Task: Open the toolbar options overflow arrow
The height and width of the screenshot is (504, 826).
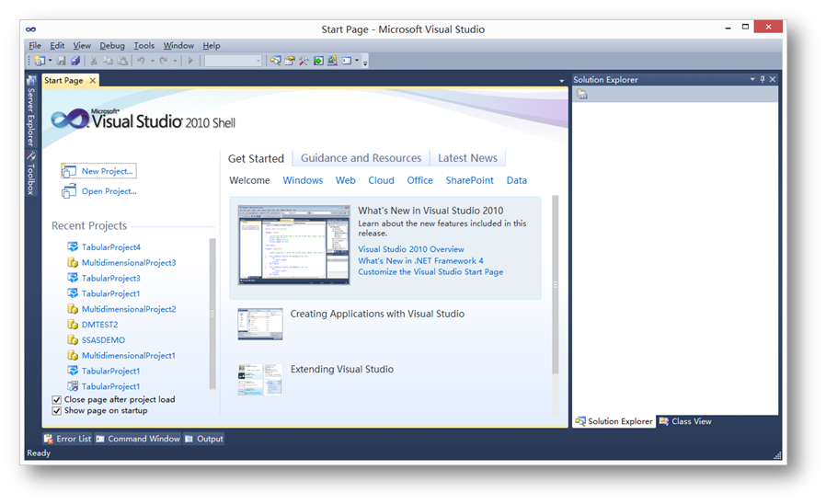Action: [365, 63]
